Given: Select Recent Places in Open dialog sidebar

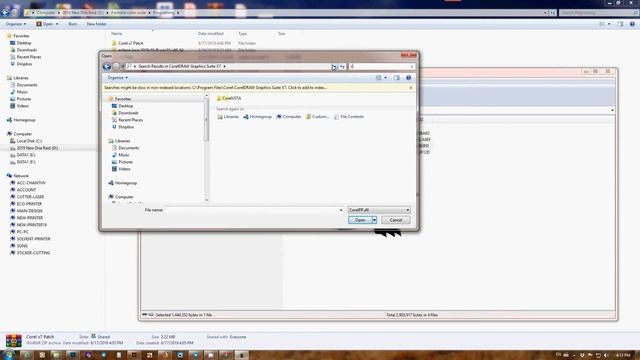Looking at the screenshot, I should [x=127, y=120].
